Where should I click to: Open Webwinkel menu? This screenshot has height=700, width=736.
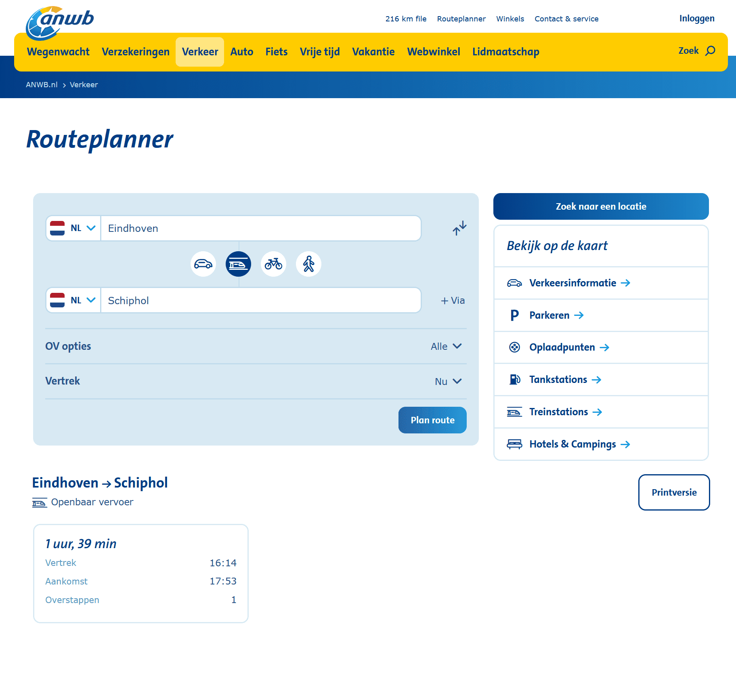point(434,52)
